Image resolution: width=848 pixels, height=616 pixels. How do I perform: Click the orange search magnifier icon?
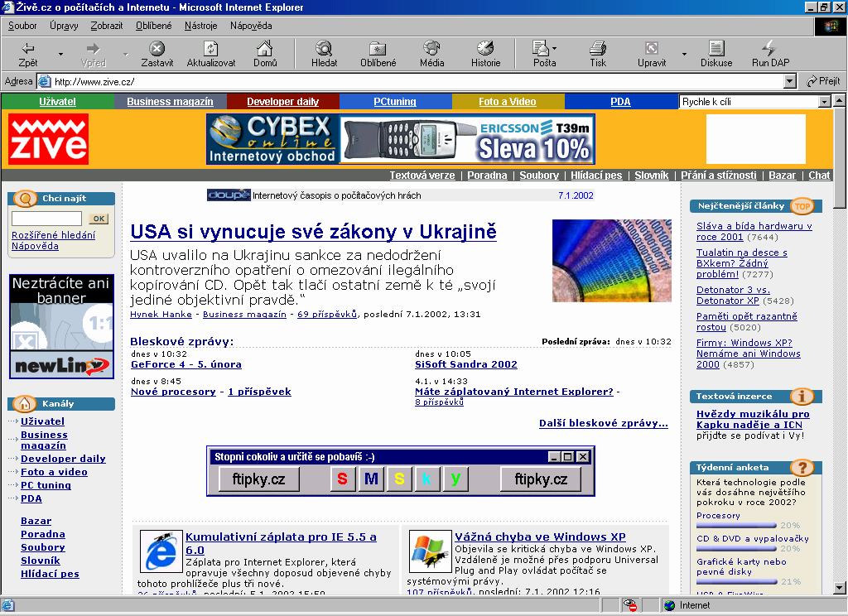[x=24, y=199]
